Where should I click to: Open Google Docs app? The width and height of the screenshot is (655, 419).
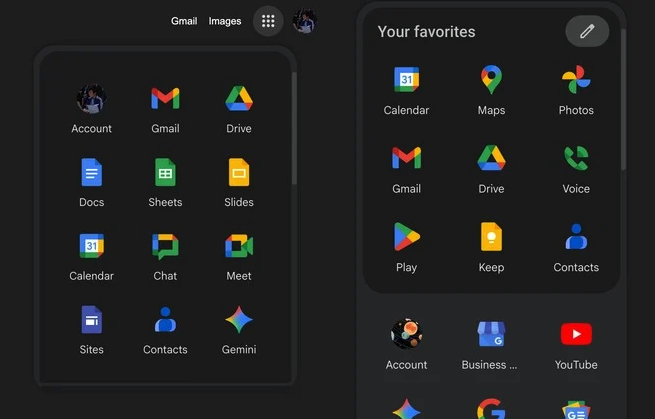[91, 183]
